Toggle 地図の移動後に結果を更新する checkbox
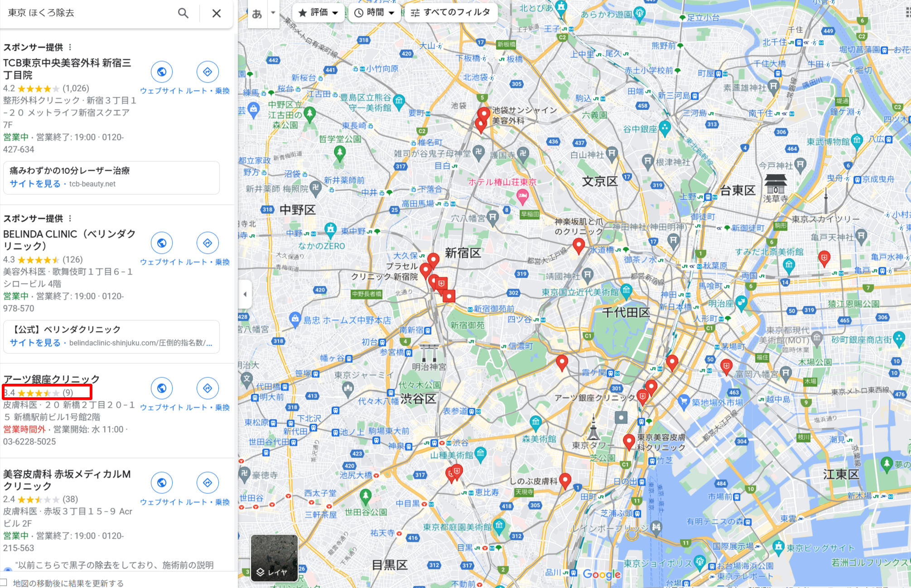Screen dimensions: 911x588 4,583
